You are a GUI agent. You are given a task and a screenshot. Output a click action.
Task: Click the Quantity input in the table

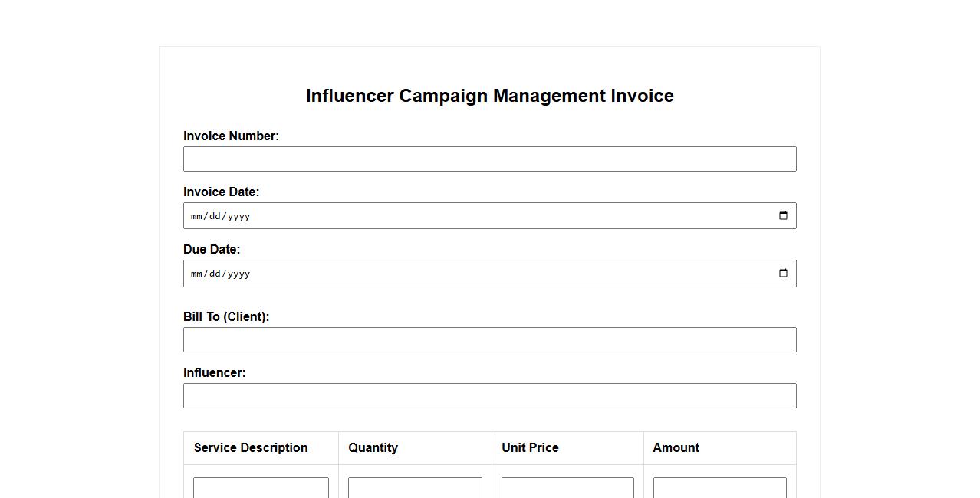click(415, 488)
